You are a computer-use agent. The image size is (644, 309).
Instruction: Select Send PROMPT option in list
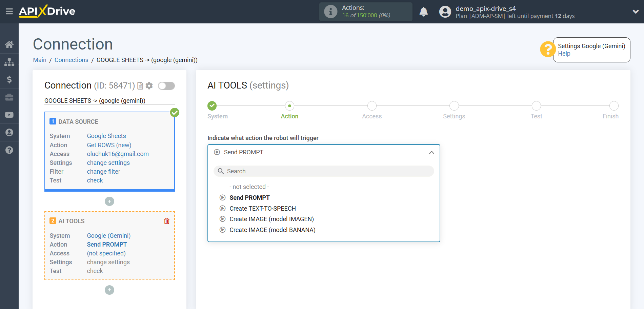pos(249,198)
